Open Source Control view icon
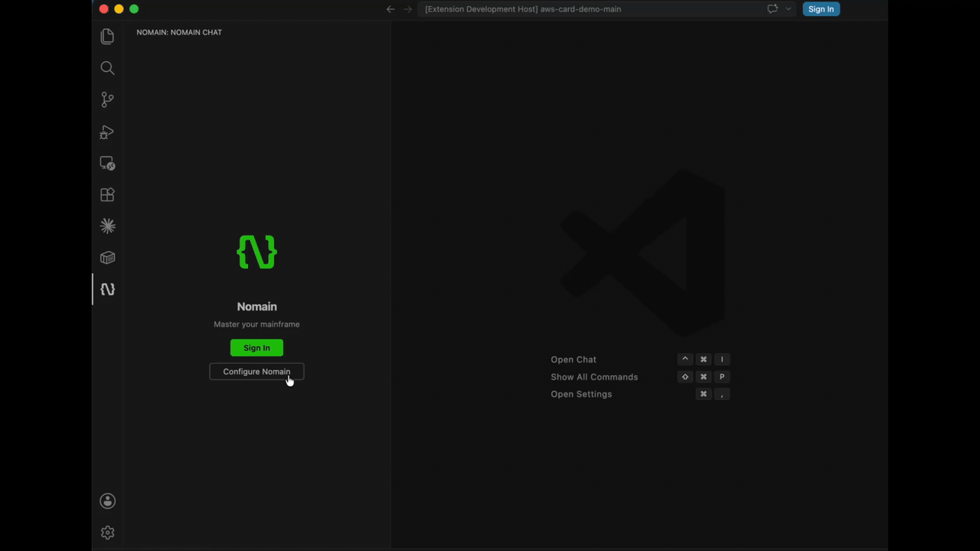Viewport: 980px width, 551px height. point(107,99)
